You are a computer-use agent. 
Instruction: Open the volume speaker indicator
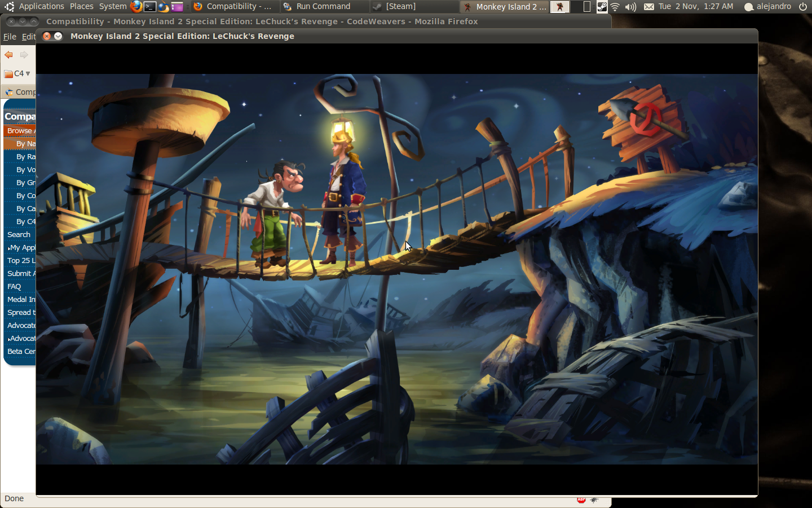[x=630, y=7]
